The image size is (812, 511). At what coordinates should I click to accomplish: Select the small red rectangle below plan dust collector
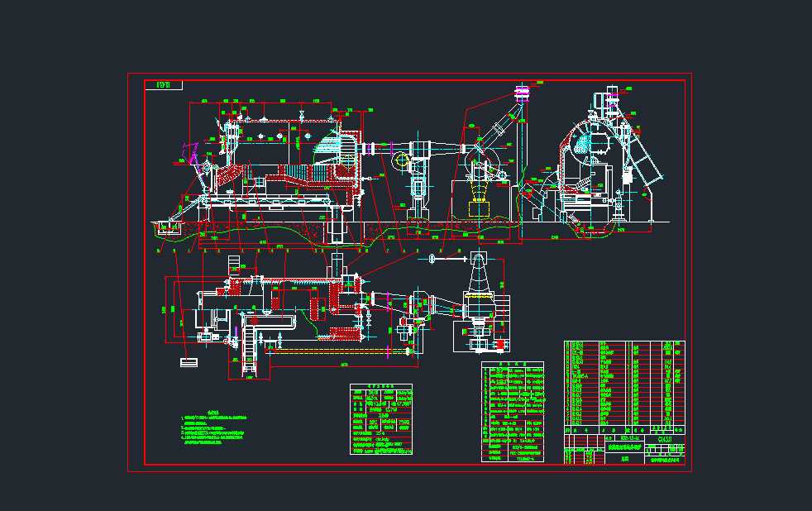(499, 344)
